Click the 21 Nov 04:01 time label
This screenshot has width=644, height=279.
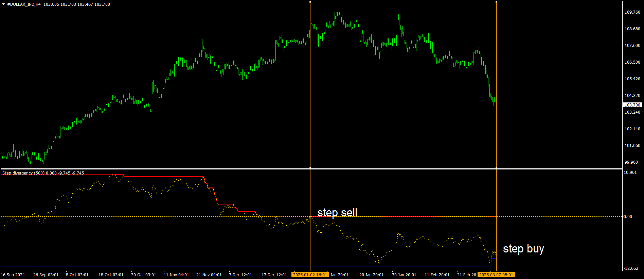click(209, 275)
